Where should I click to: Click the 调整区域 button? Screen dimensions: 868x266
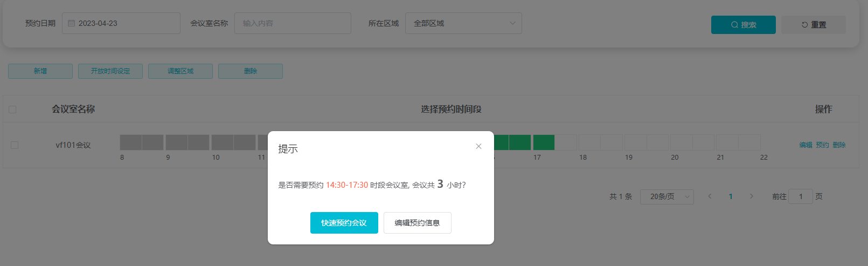click(x=180, y=71)
